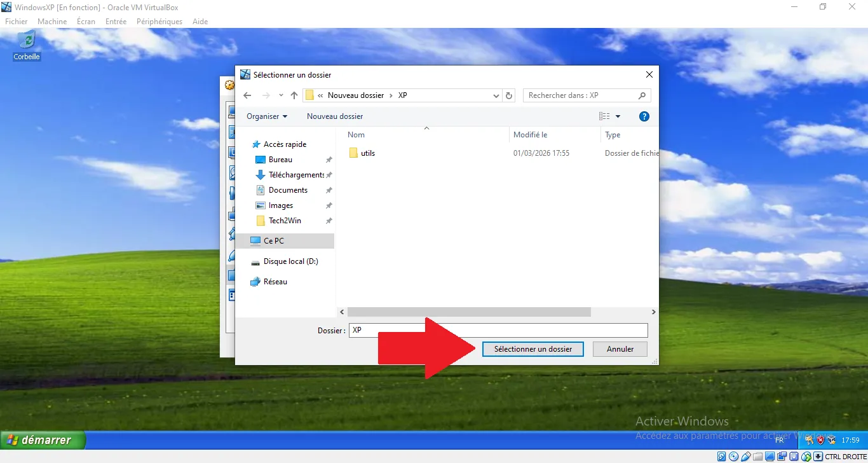Go up to the parent folder
Image resolution: width=868 pixels, height=463 pixels.
pos(294,95)
